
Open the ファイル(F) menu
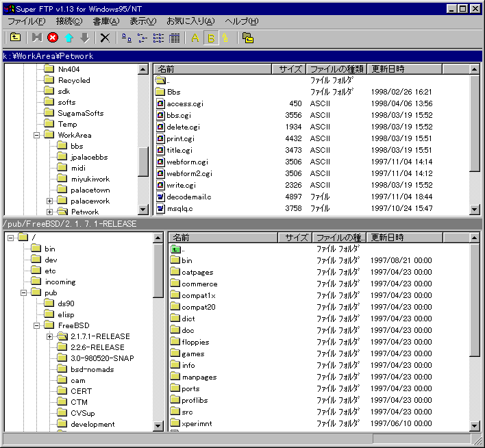coord(26,21)
